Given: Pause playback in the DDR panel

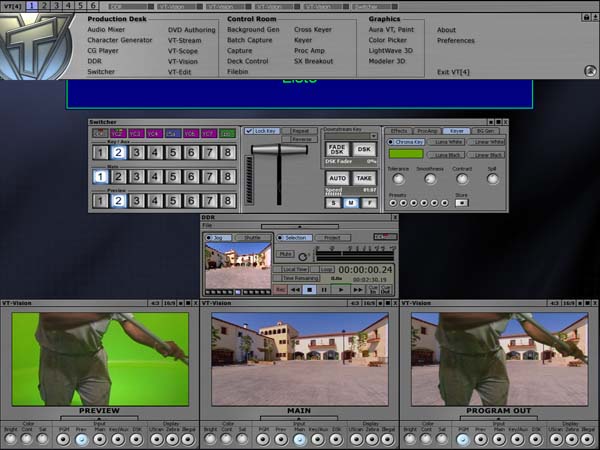Looking at the screenshot, I should tap(324, 290).
